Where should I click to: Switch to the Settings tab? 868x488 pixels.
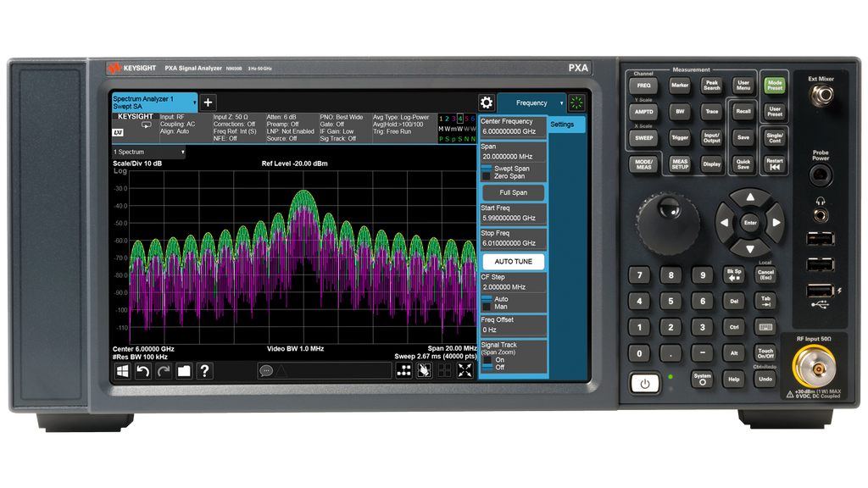click(x=564, y=125)
